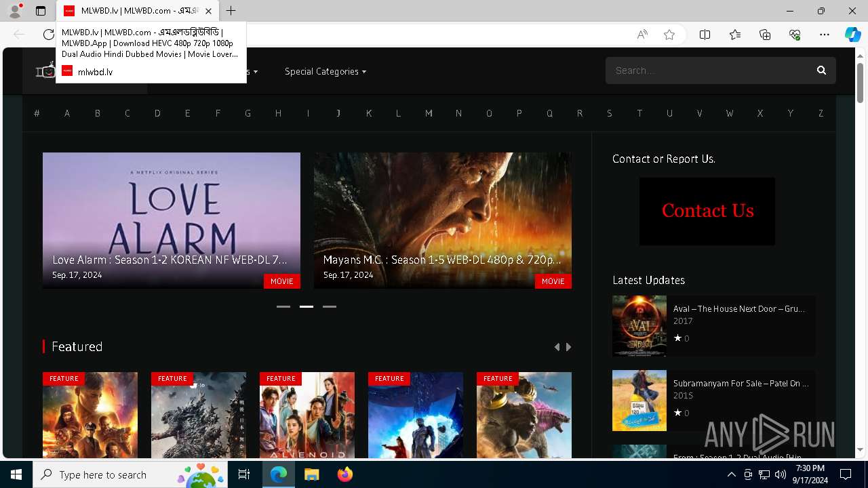Go to the first carousel slide indicator
Screen dimensions: 868x488
(x=283, y=306)
